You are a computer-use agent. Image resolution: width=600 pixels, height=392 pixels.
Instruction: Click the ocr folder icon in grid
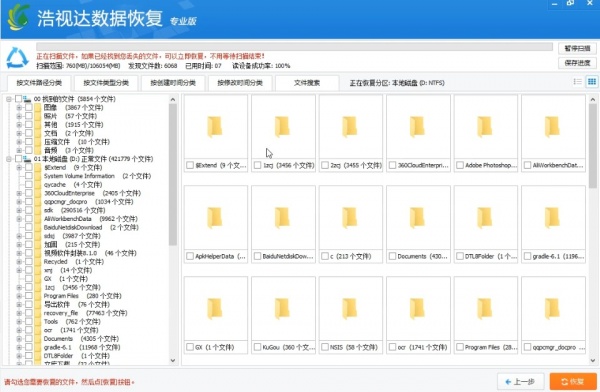click(417, 309)
